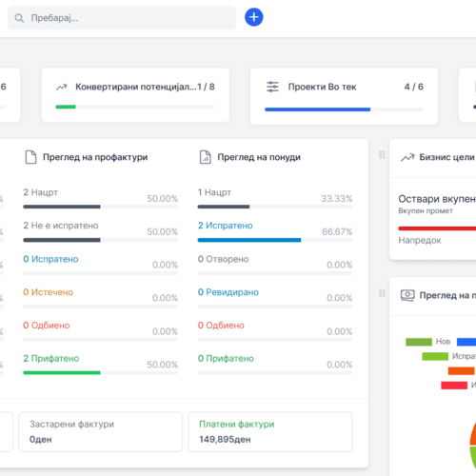The width and height of the screenshot is (476, 476).
Task: Click the document icon next to Преглед на профактури
Action: pyautogui.click(x=30, y=157)
